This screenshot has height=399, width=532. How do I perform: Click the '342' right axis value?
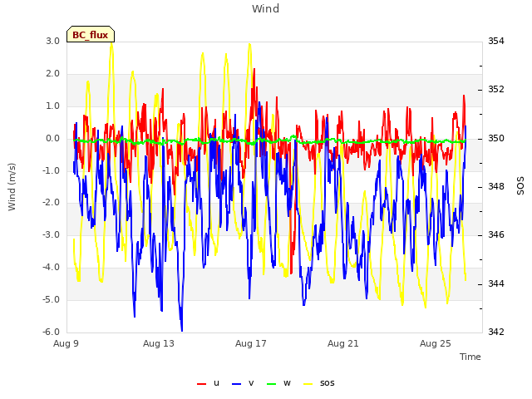pos(496,332)
